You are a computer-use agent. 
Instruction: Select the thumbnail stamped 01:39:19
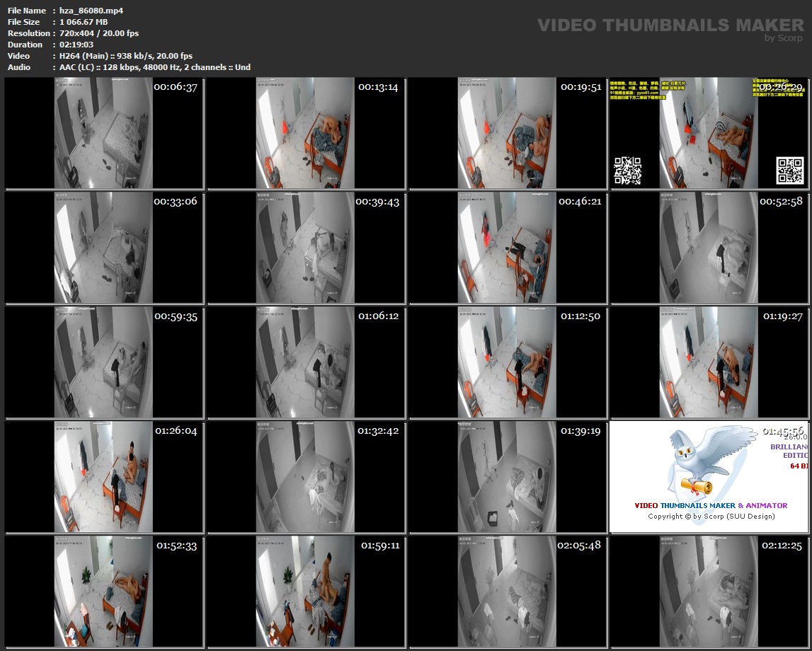[508, 477]
